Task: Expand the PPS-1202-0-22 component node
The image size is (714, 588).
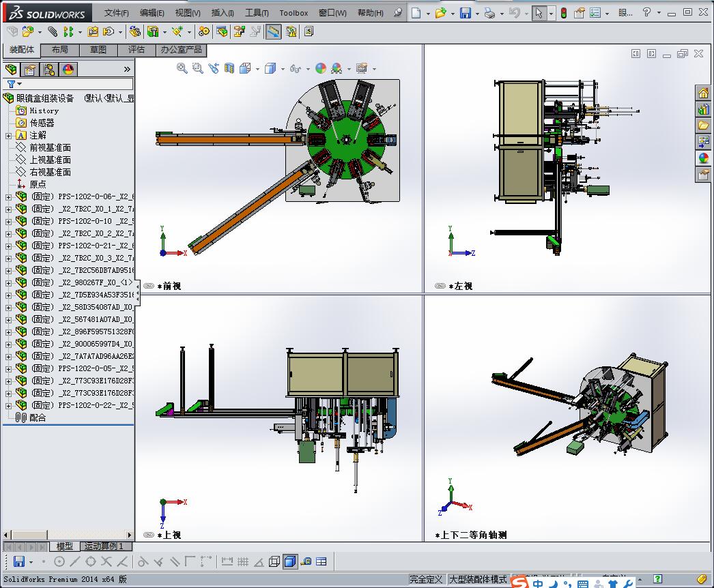Action: [x=8, y=406]
